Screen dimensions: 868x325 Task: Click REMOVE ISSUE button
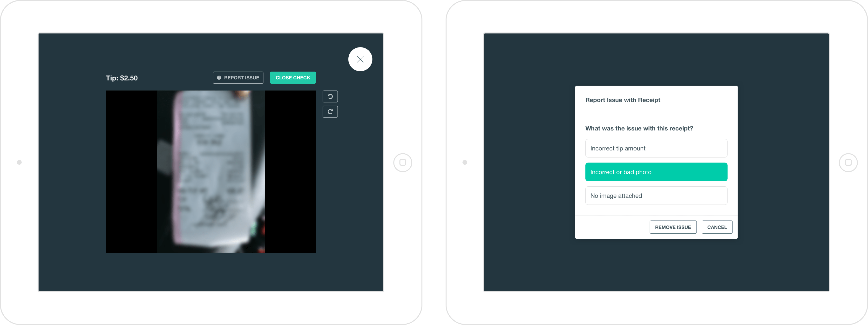click(672, 226)
